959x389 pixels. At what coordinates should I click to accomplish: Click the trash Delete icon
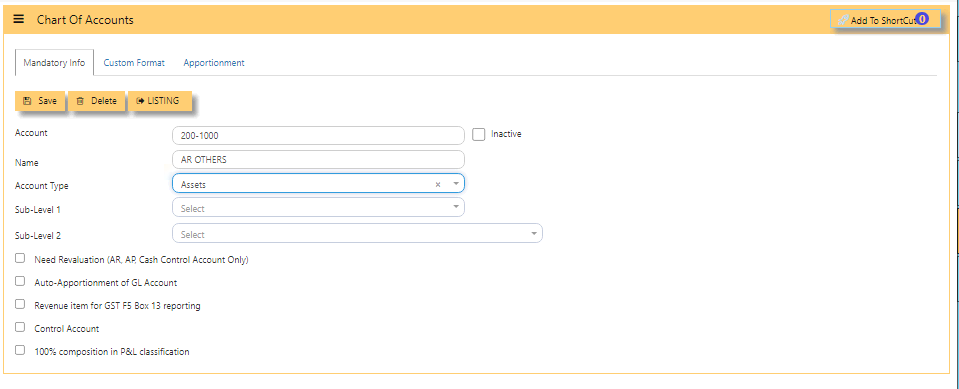(80, 102)
